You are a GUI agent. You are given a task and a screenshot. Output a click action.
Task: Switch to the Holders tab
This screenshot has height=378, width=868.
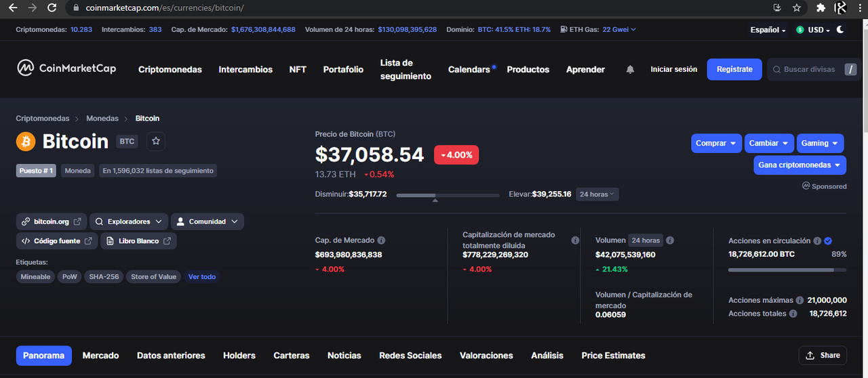coord(239,356)
